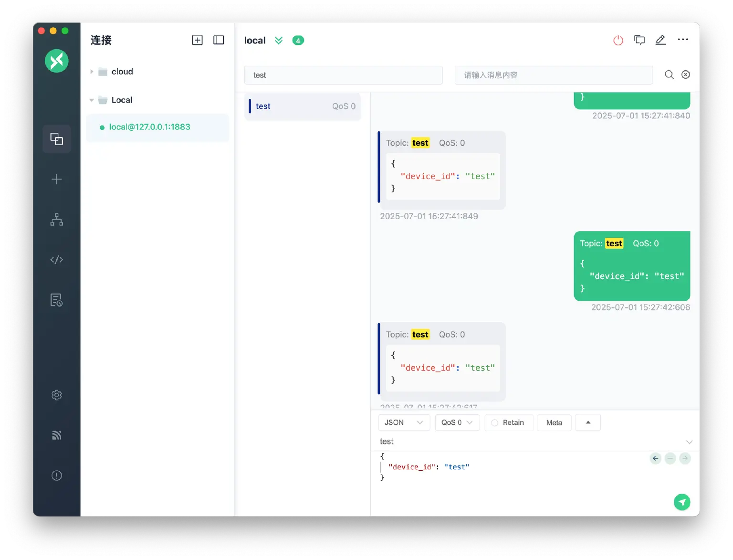Click the disconnect power icon
The height and width of the screenshot is (560, 733).
pos(618,41)
